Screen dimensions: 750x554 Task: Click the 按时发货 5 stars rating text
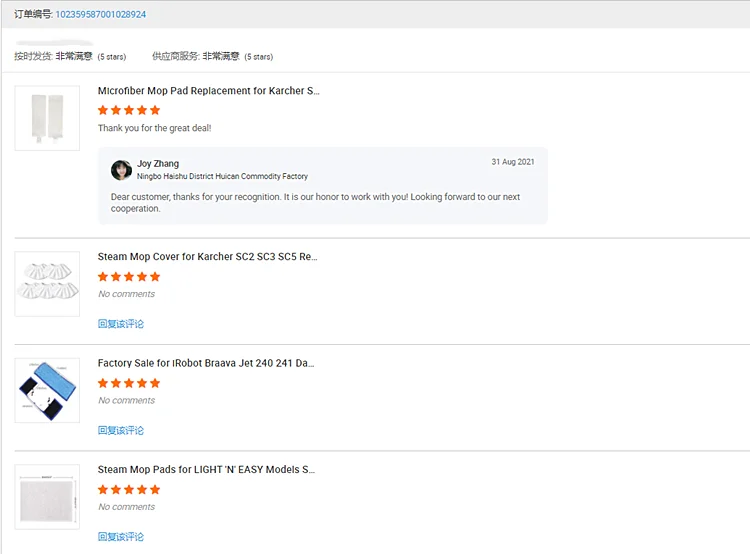coord(70,56)
